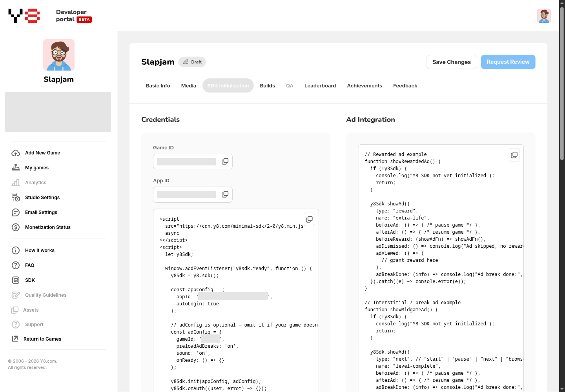Open the Media tab

coord(189,86)
